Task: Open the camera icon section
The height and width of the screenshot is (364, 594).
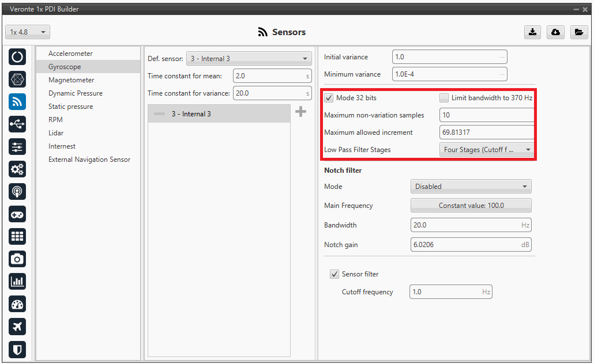Action: 17,259
